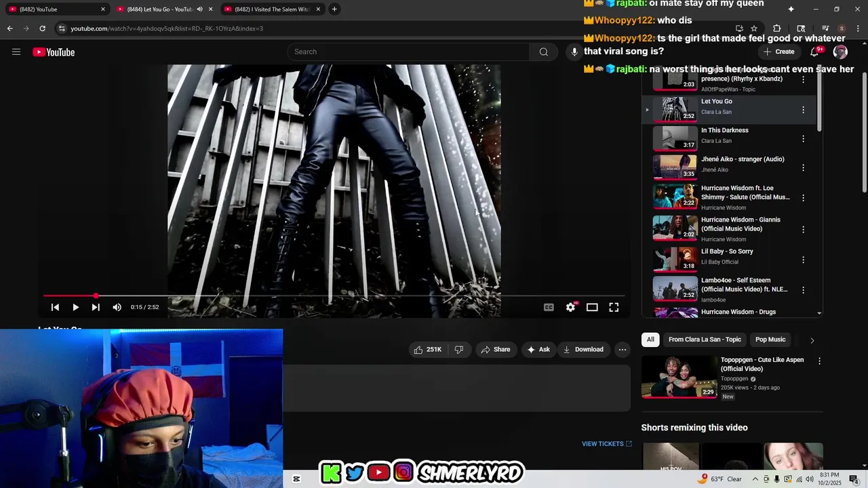Mute the Let You Go tab audio
This screenshot has height=488, width=868.
199,9
